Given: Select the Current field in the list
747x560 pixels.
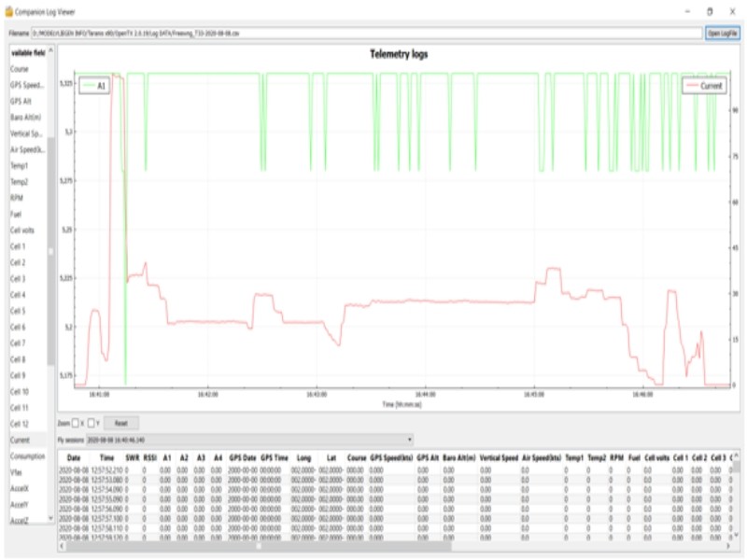Looking at the screenshot, I should tap(21, 440).
